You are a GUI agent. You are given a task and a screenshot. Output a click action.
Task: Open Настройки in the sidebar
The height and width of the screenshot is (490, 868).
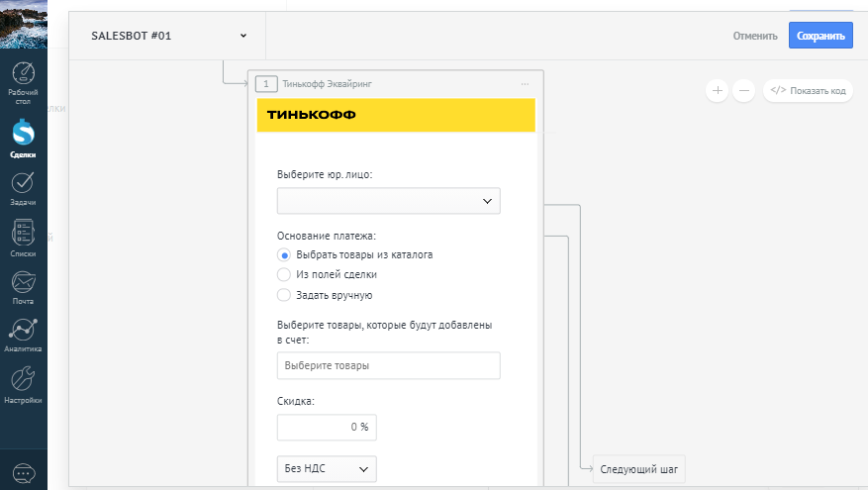23,385
